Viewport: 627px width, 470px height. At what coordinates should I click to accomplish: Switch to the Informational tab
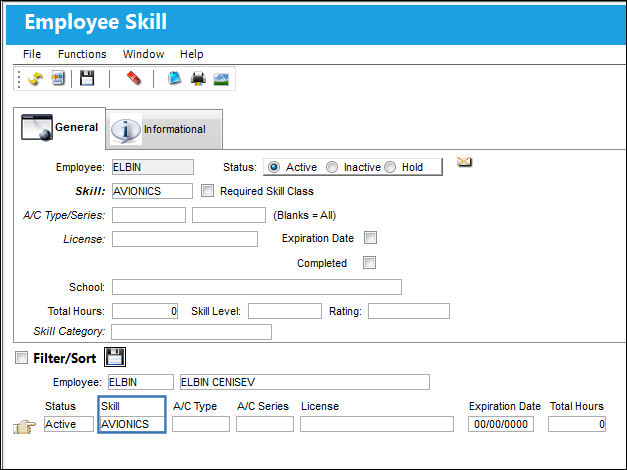tap(164, 129)
